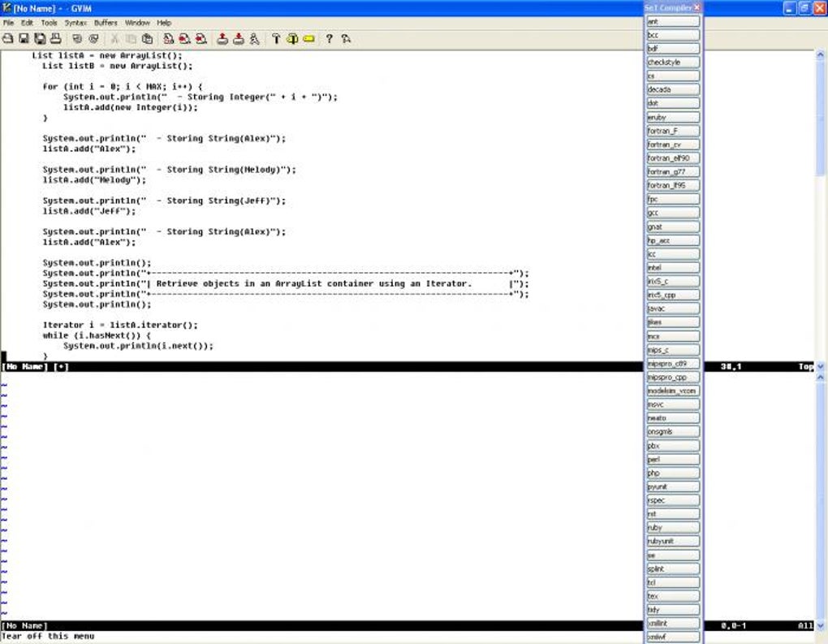Click the top window scrollbar up arrow
Image resolution: width=828 pixels, height=644 pixels.
tap(820, 54)
